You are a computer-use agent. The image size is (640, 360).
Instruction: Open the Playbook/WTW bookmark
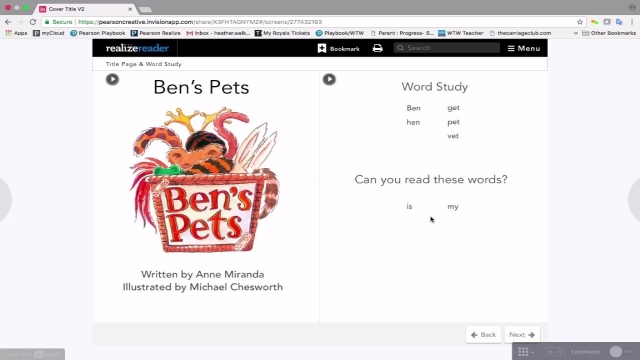click(x=340, y=33)
